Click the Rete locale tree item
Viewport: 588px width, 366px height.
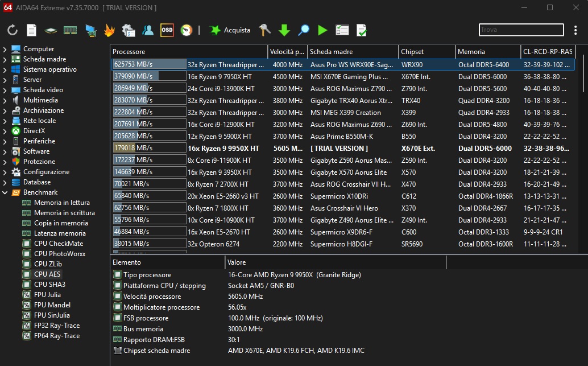click(x=39, y=121)
